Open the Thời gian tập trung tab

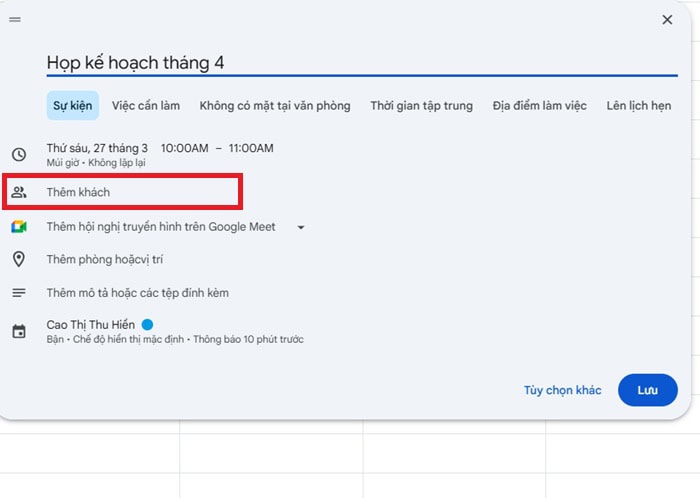point(421,105)
